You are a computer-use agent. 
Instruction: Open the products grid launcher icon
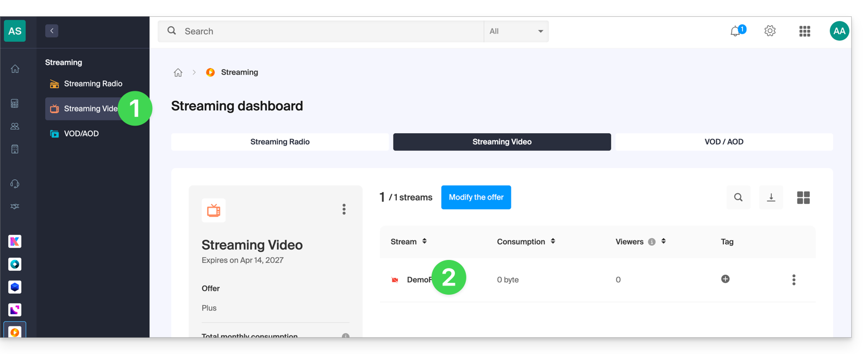click(804, 31)
